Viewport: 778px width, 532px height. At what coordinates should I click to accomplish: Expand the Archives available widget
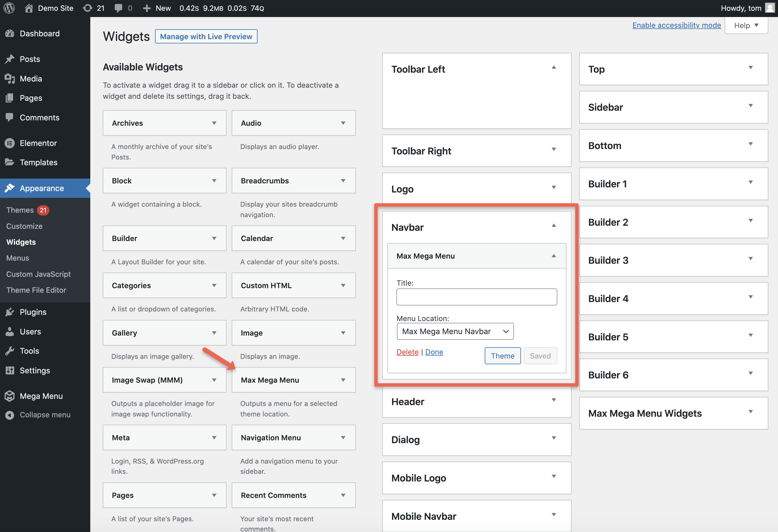tap(214, 123)
